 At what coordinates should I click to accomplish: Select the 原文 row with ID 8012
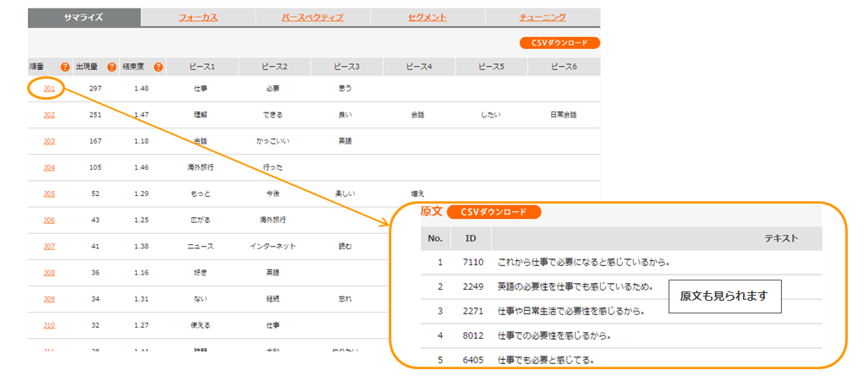tap(621, 335)
